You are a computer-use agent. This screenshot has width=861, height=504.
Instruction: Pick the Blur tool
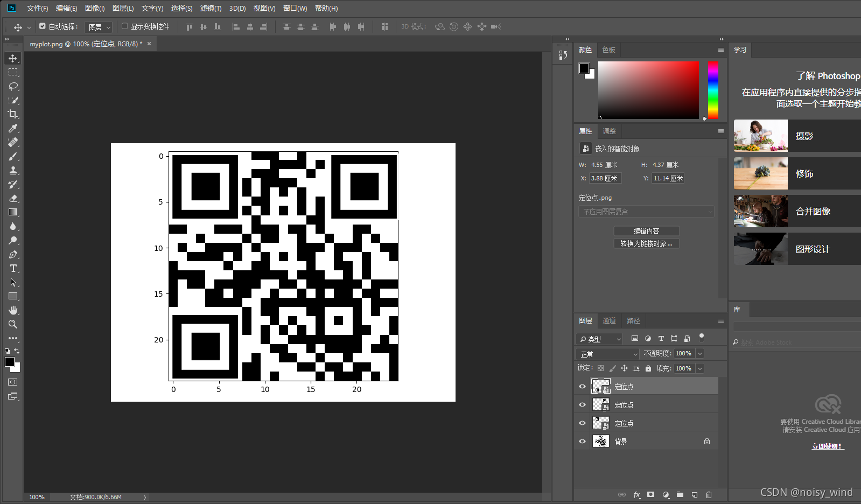(x=13, y=226)
